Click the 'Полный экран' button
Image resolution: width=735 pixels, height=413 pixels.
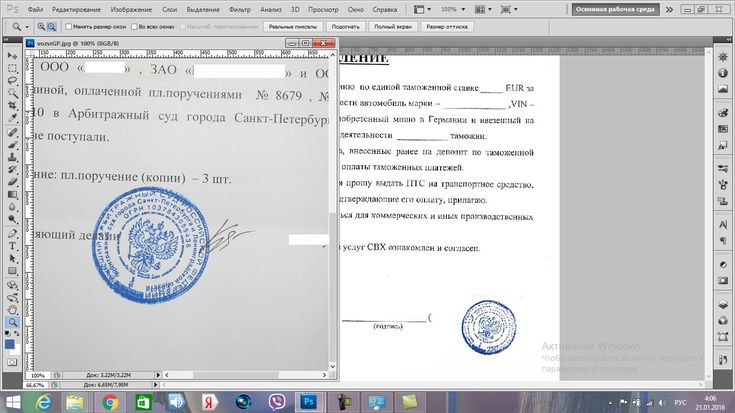coord(393,27)
